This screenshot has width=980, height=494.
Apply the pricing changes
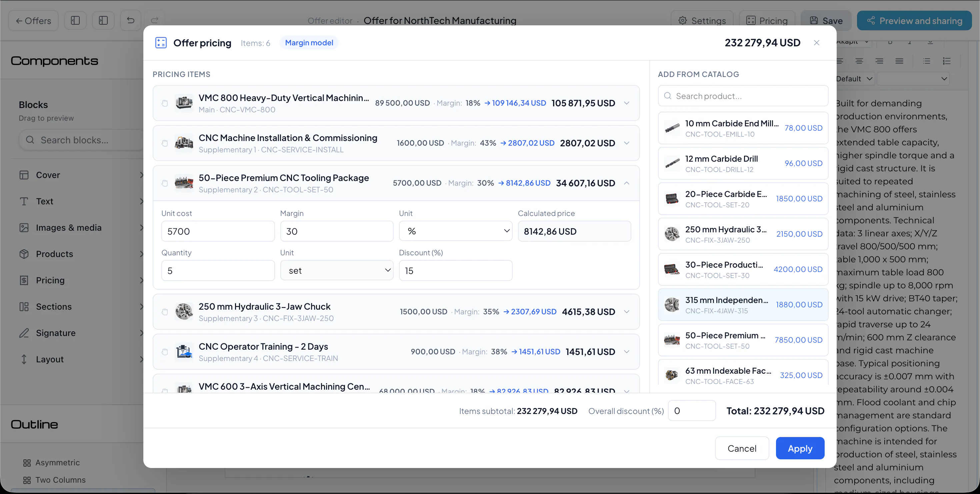point(800,448)
